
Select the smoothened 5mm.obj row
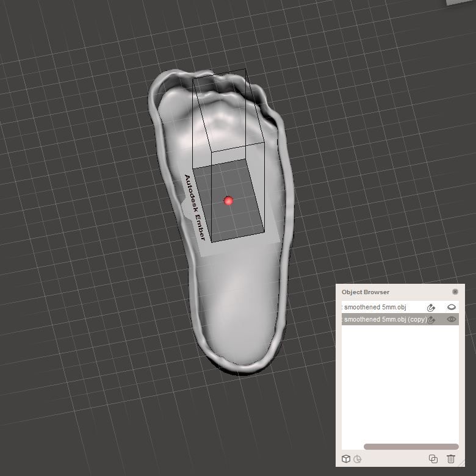point(400,307)
